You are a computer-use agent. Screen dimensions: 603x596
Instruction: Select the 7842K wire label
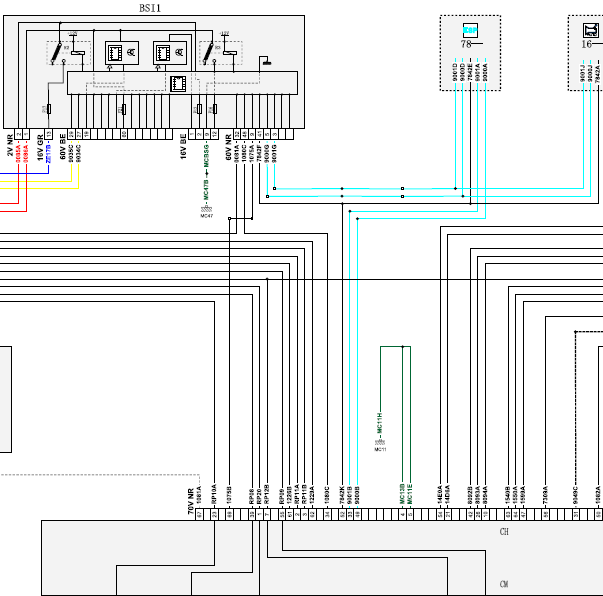pyautogui.click(x=342, y=495)
